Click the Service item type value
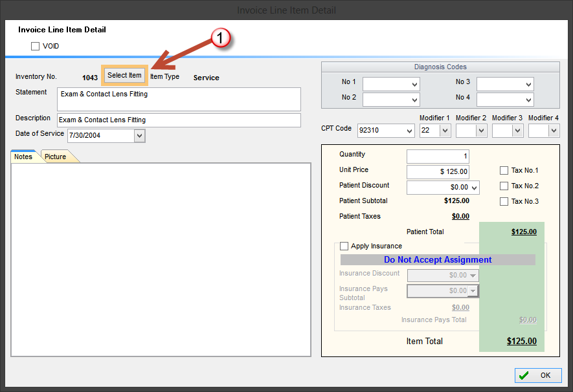Image resolution: width=573 pixels, height=392 pixels. pyautogui.click(x=206, y=78)
